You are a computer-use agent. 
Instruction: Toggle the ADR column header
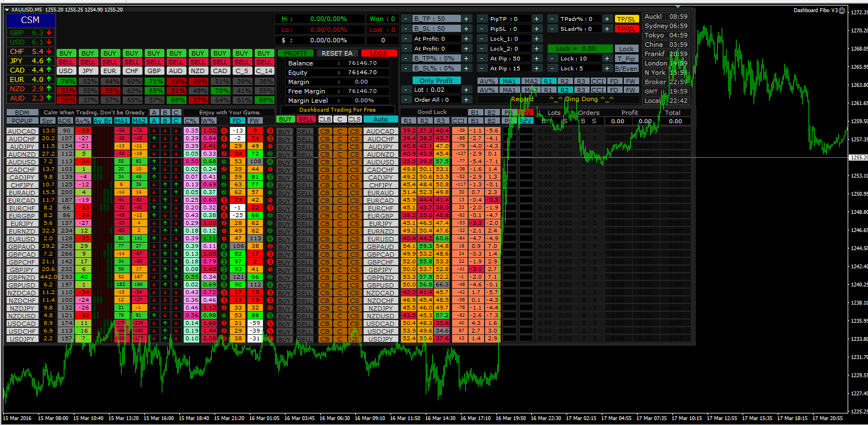(x=65, y=120)
